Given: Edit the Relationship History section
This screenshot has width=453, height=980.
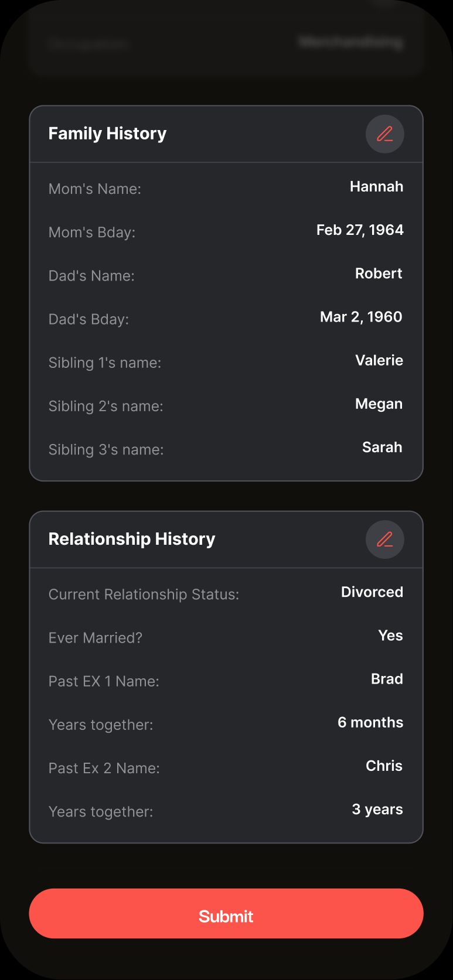Looking at the screenshot, I should click(384, 539).
